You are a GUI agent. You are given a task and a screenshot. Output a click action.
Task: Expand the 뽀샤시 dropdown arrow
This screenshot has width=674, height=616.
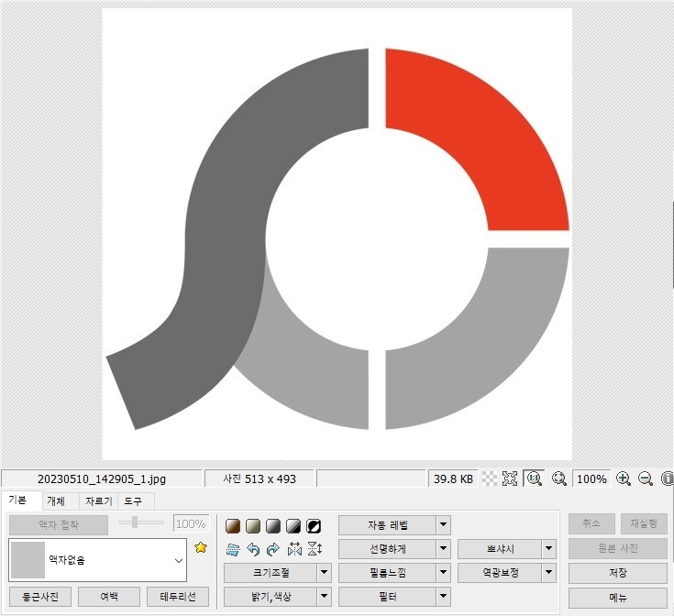pos(548,549)
